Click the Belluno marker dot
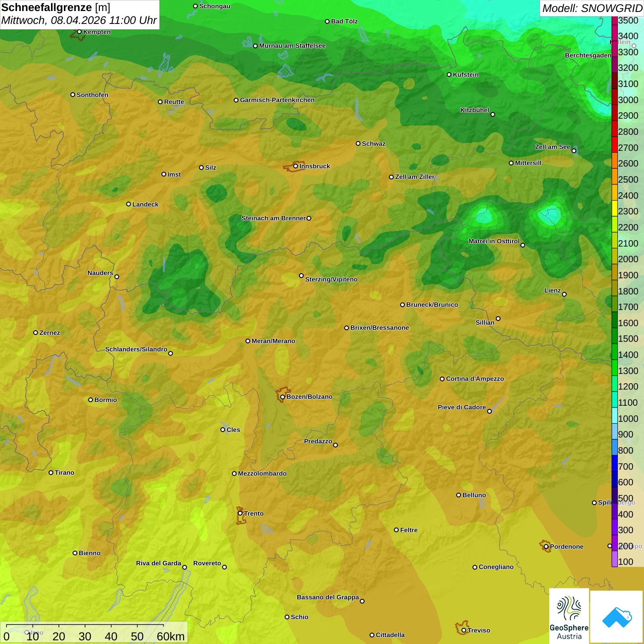 point(459,495)
